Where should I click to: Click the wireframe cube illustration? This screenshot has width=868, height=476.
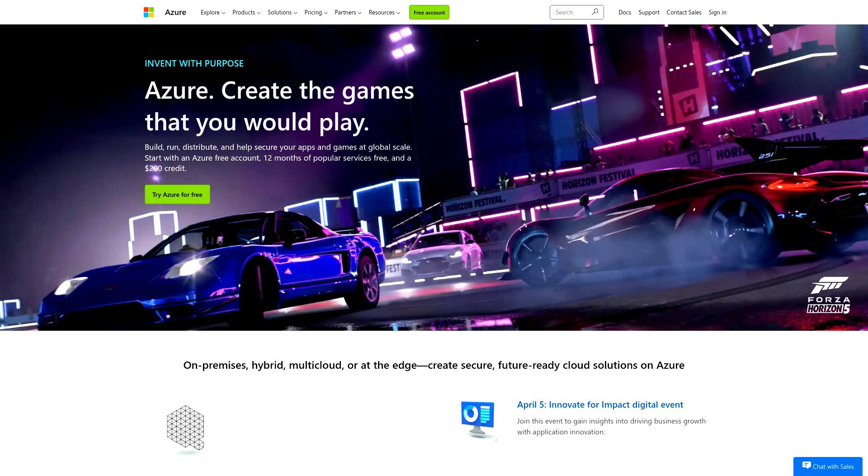(185, 428)
